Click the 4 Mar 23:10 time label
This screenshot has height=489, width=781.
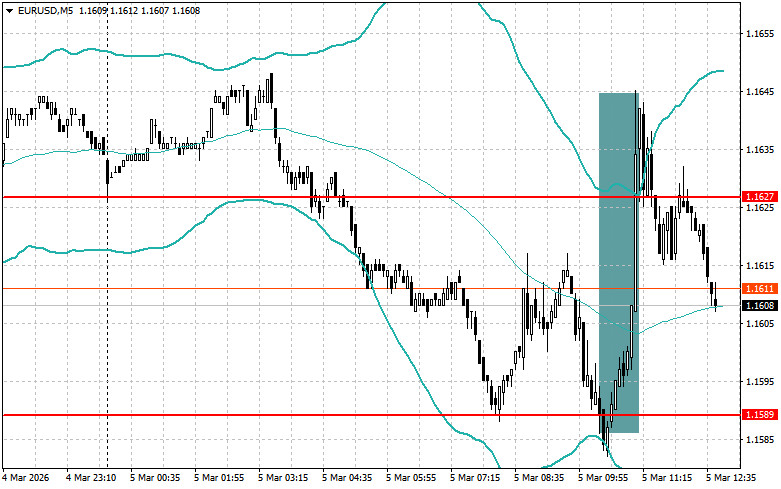(91, 478)
